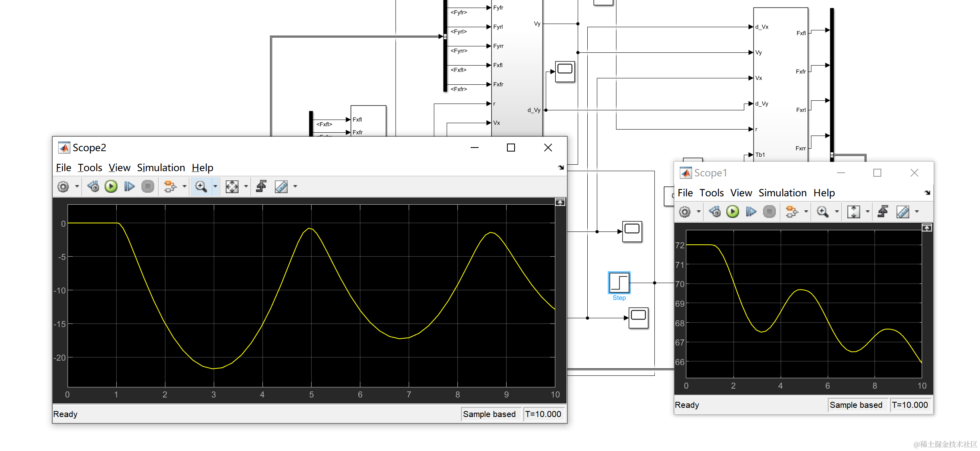Run simulation from Scope2 toolbar
This screenshot has height=451, width=980.
(111, 186)
